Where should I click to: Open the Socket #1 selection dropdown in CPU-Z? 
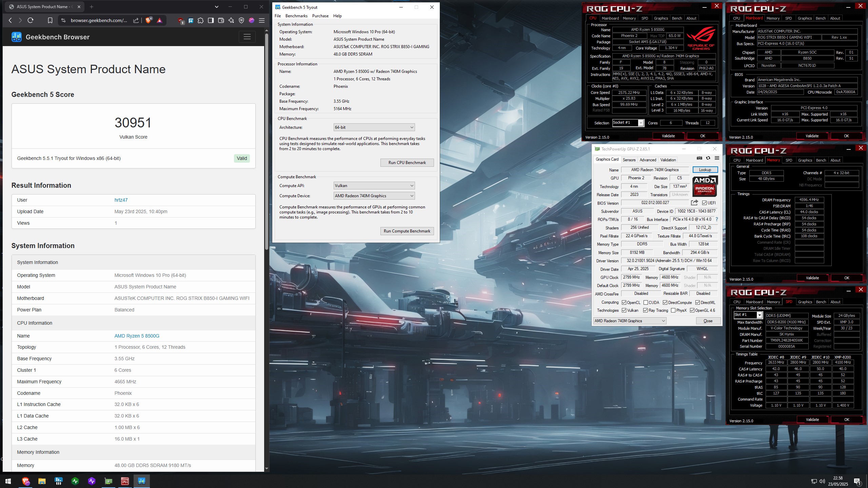[628, 123]
